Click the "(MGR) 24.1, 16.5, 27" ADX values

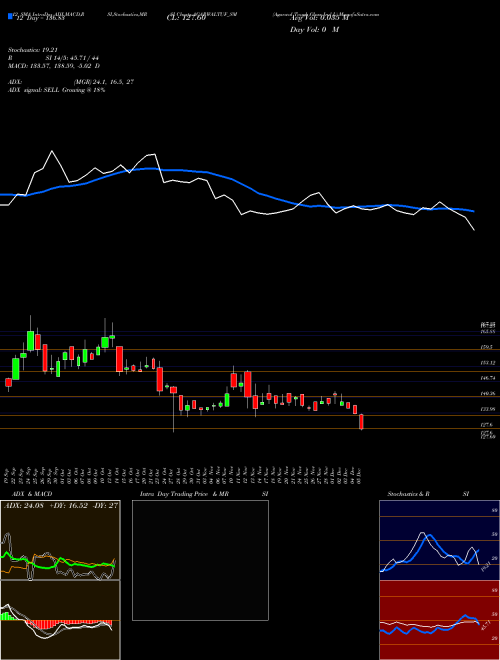(104, 82)
